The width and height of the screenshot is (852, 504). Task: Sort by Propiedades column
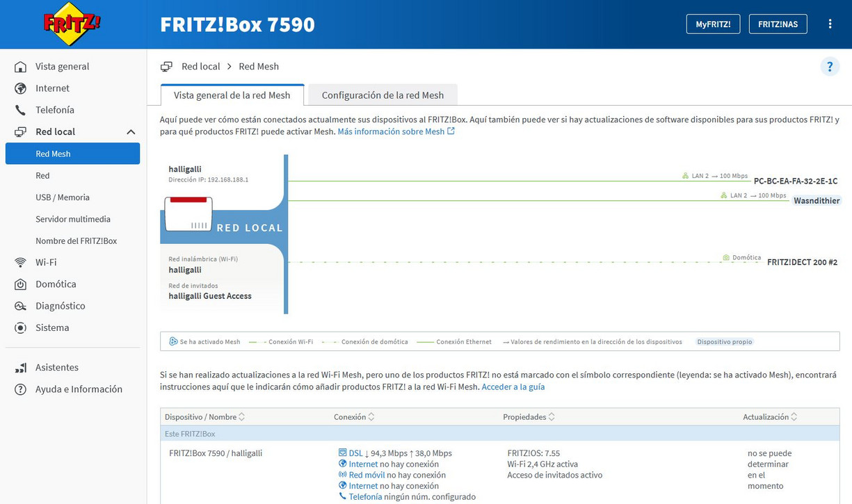(529, 416)
